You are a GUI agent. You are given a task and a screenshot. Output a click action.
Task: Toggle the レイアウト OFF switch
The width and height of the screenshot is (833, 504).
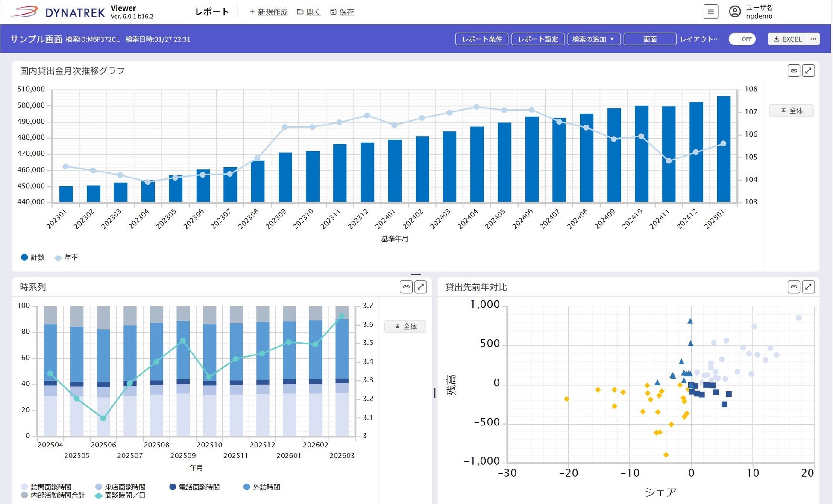[x=742, y=39]
